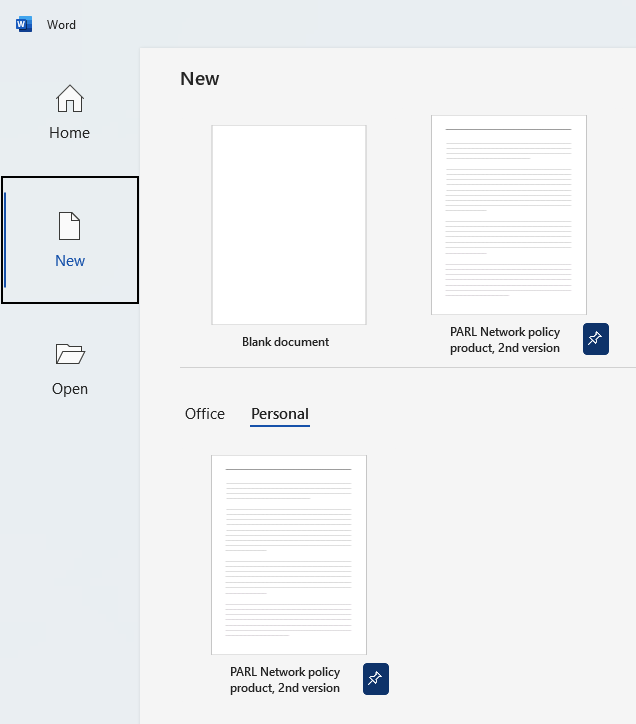Click the Home house icon in sidebar
Screen dimensions: 636x724
pyautogui.click(x=70, y=99)
